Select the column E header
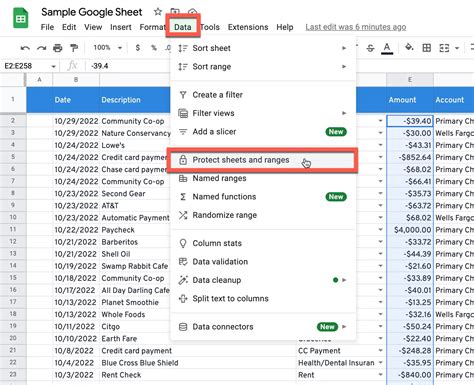The height and width of the screenshot is (385, 474). pyautogui.click(x=410, y=80)
